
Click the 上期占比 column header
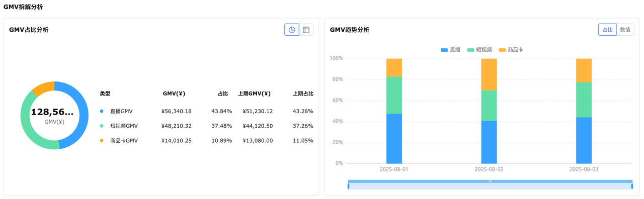pos(303,93)
